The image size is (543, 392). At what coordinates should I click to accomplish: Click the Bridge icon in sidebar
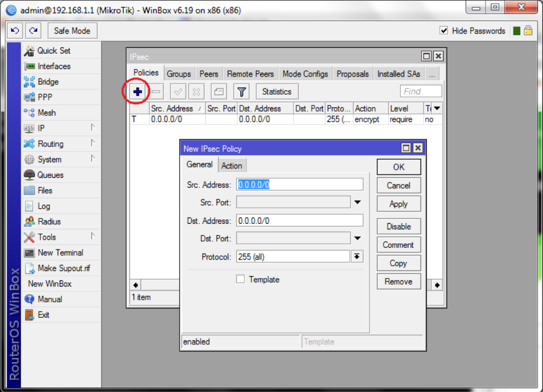[30, 82]
